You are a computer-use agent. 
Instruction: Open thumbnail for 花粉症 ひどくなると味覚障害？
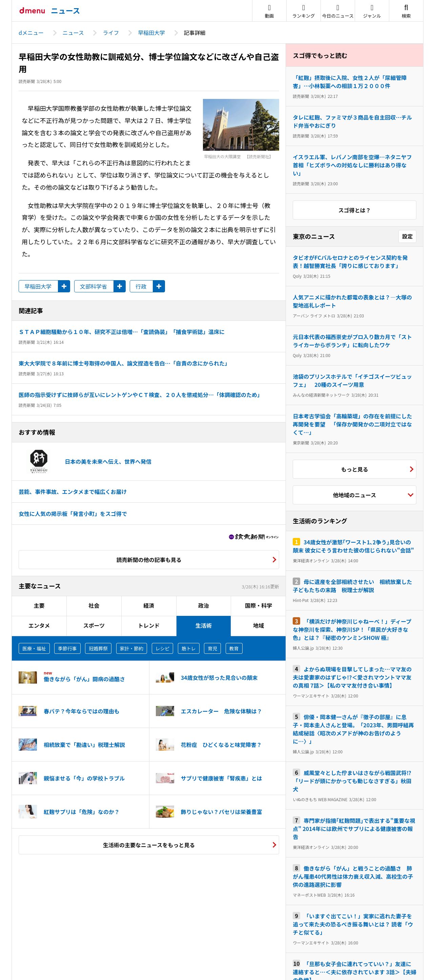pos(165,745)
